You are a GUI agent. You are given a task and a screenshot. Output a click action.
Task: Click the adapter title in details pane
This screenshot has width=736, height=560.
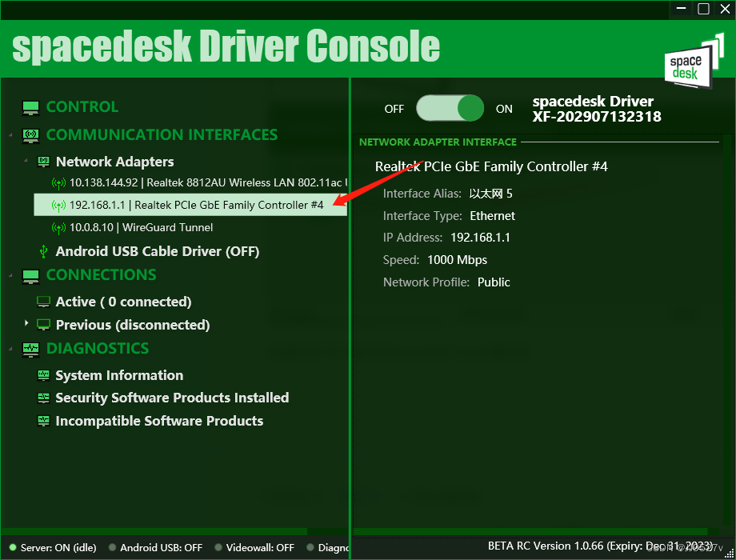[x=491, y=166]
